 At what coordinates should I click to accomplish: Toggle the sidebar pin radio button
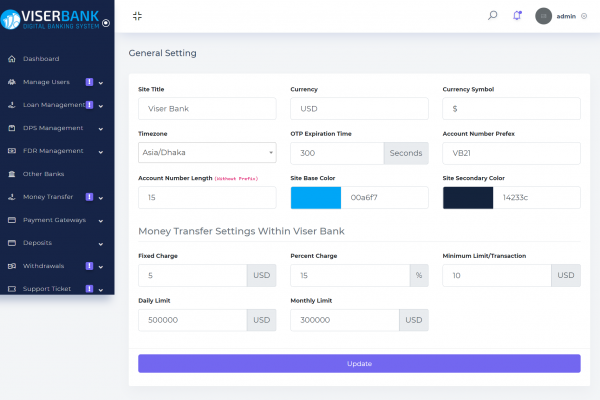106,23
